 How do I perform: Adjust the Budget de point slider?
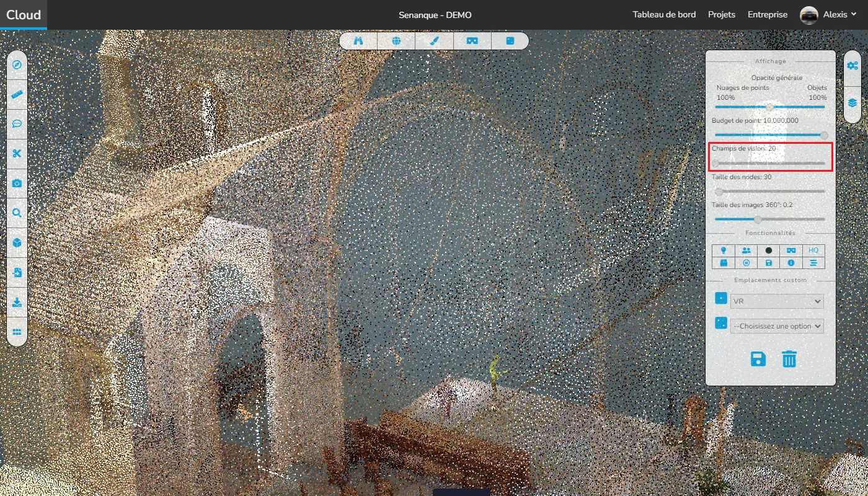click(x=770, y=135)
